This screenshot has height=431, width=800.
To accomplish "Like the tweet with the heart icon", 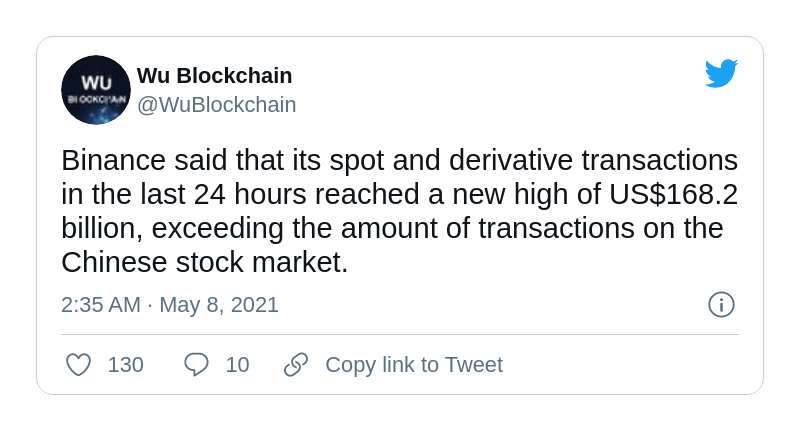I will click(x=79, y=365).
